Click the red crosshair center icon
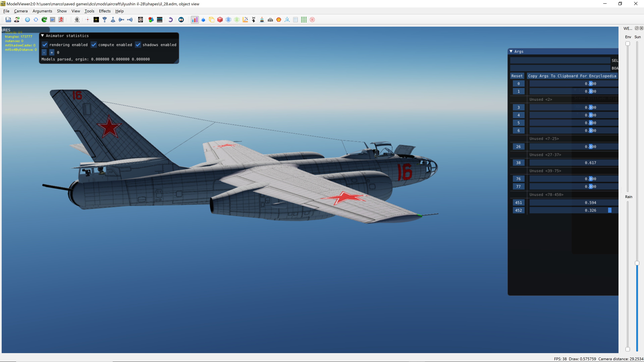644x362 pixels. (x=88, y=20)
